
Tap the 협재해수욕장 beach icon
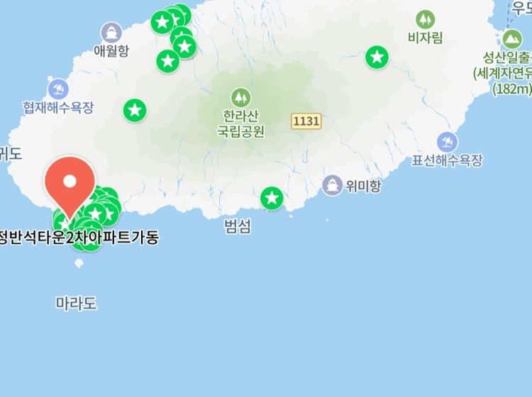pyautogui.click(x=58, y=89)
